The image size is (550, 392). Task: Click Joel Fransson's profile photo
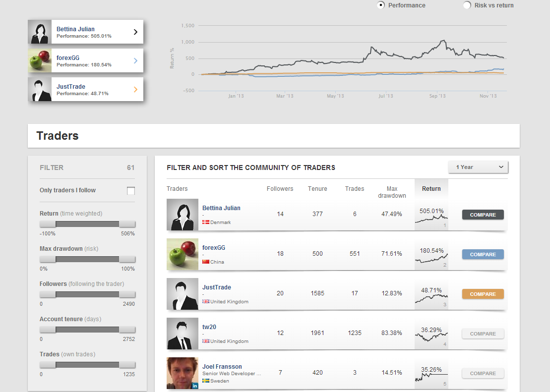183,373
